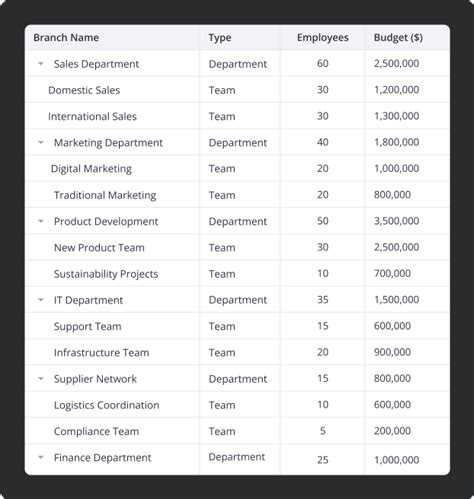Click the Budget ($) column header
Viewport: 474px width, 499px height.
click(398, 37)
